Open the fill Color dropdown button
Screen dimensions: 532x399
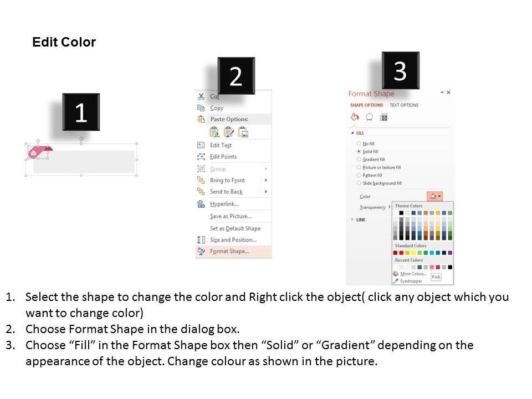434,196
